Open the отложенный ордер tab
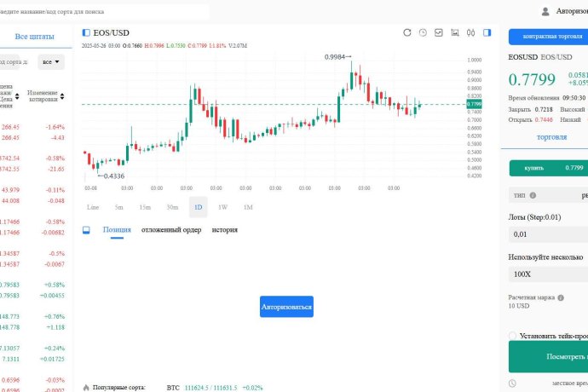Image resolution: width=588 pixels, height=392 pixels. (171, 229)
